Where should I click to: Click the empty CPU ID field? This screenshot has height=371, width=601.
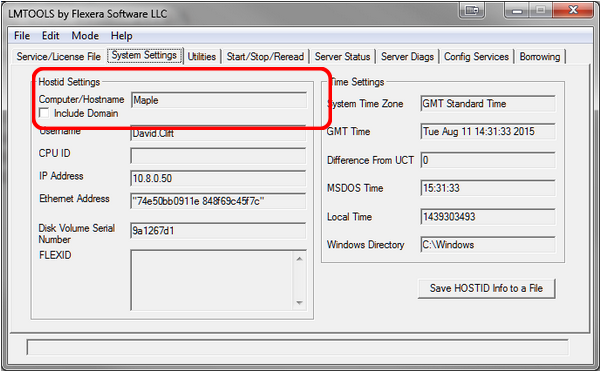tap(218, 156)
